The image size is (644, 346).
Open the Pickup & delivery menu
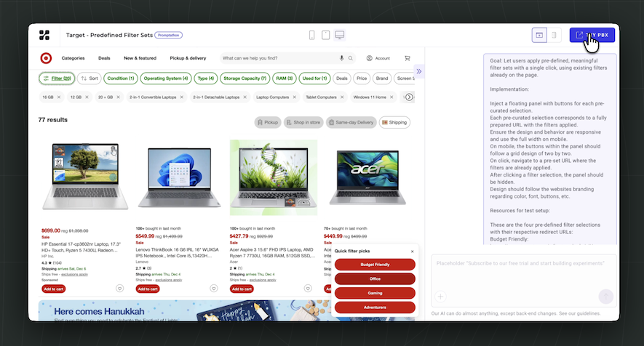188,58
